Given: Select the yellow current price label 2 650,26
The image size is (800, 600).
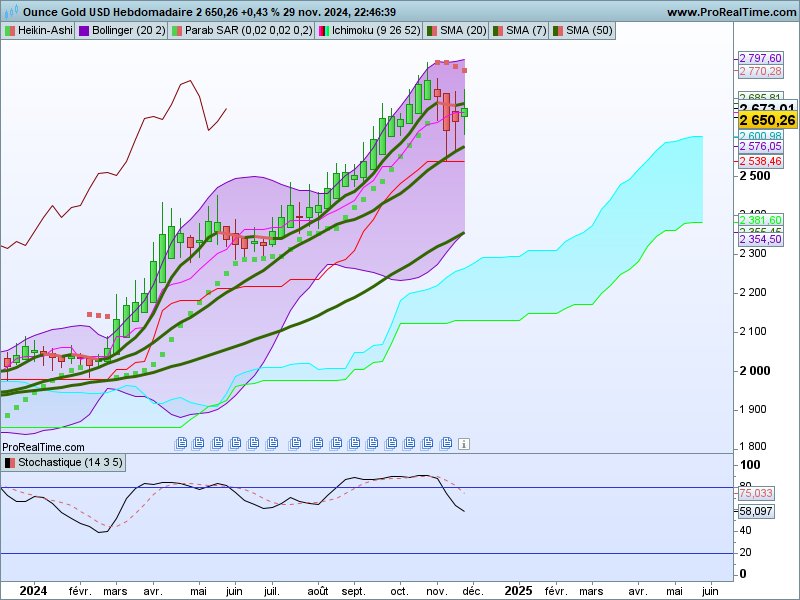Looking at the screenshot, I should 767,120.
